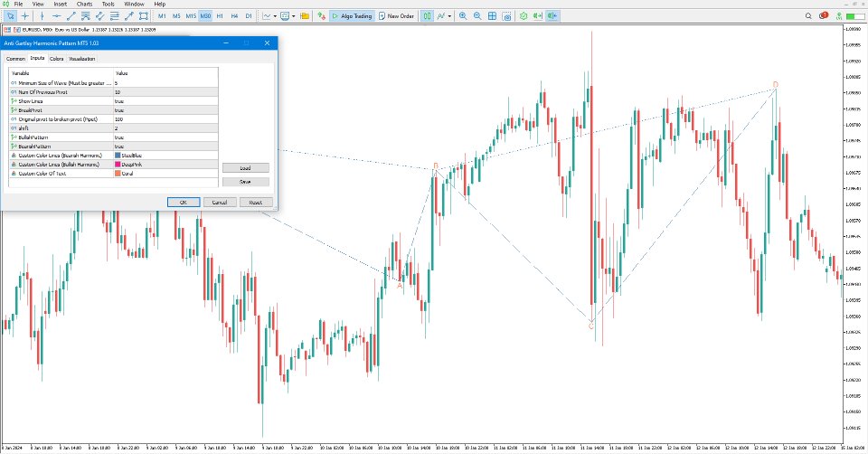
Task: Open the notifications icon with badge
Action: pyautogui.click(x=823, y=15)
